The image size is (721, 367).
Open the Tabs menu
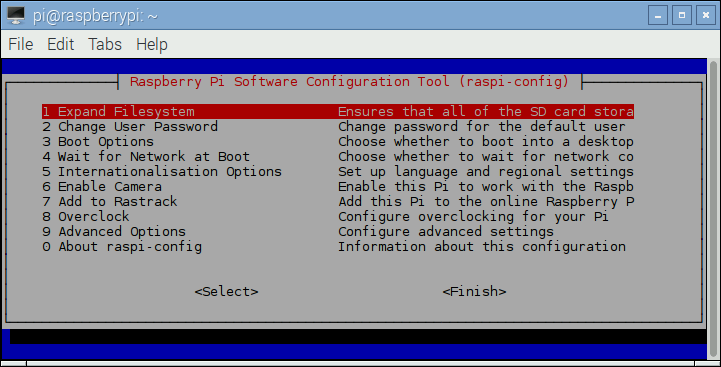point(105,45)
